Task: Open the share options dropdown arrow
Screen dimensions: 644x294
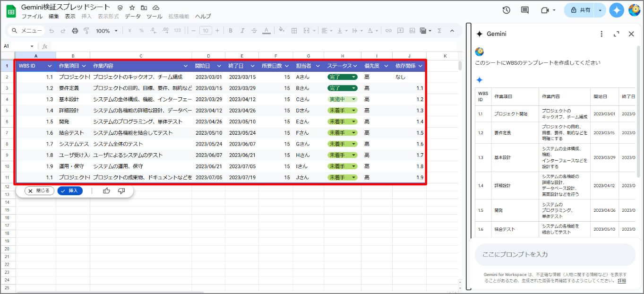Action: tap(600, 10)
